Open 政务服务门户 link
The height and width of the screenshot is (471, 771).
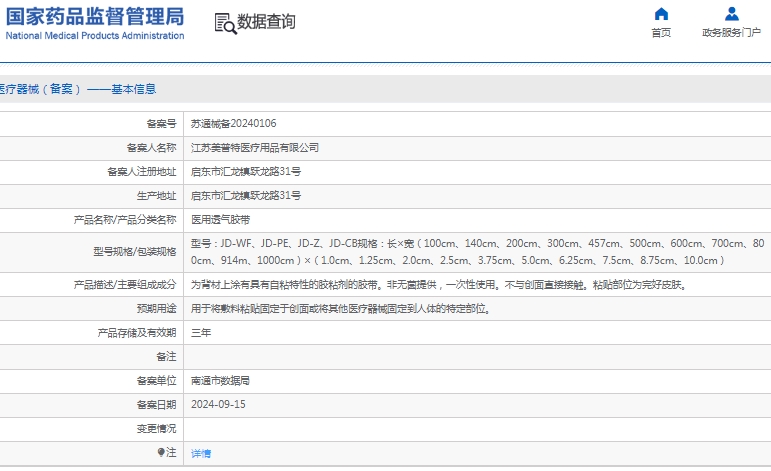(732, 32)
